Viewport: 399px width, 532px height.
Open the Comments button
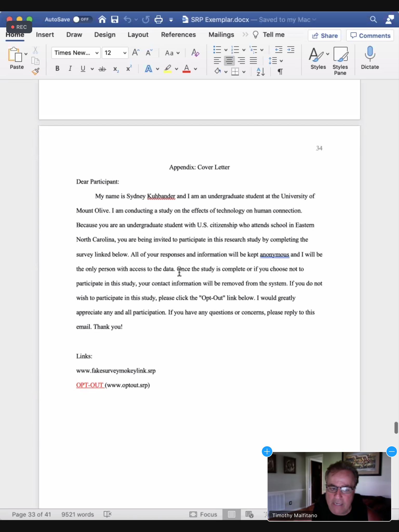point(370,36)
